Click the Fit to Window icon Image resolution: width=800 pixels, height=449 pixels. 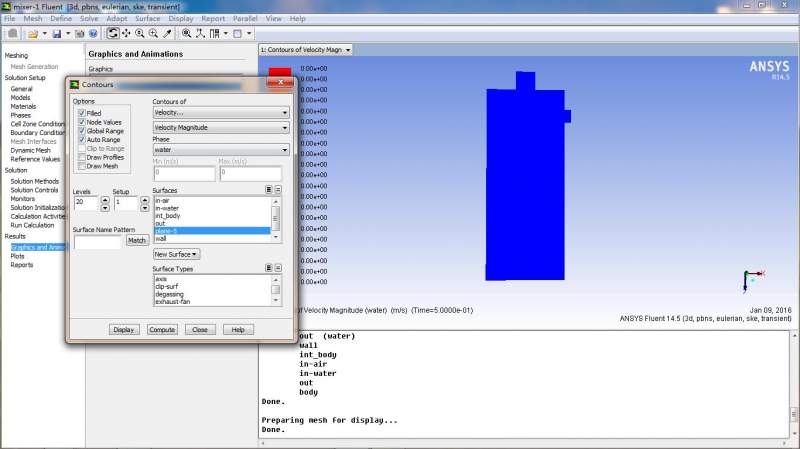[186, 34]
